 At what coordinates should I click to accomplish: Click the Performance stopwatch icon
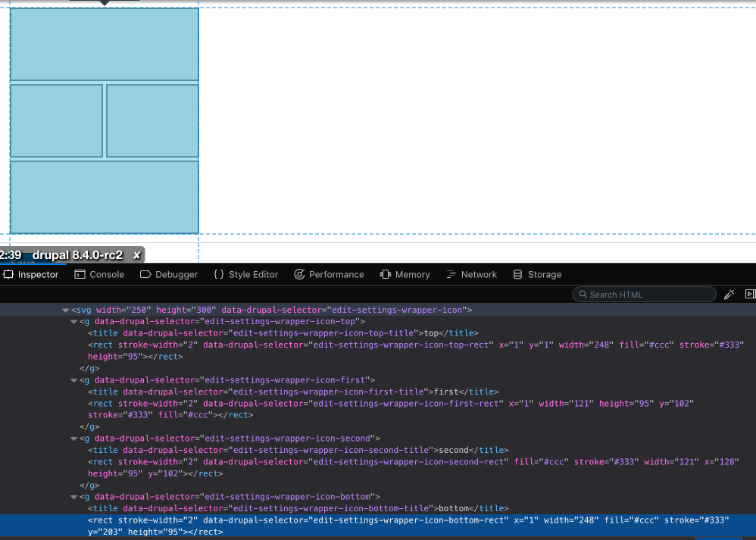click(300, 274)
